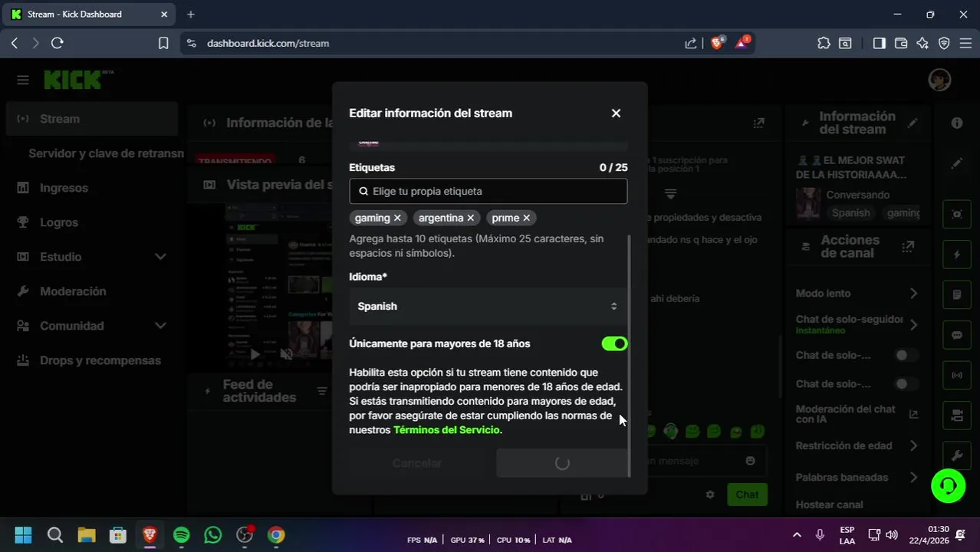Open the hamburger menu beside Kick logo
The image size is (980, 552).
23,80
